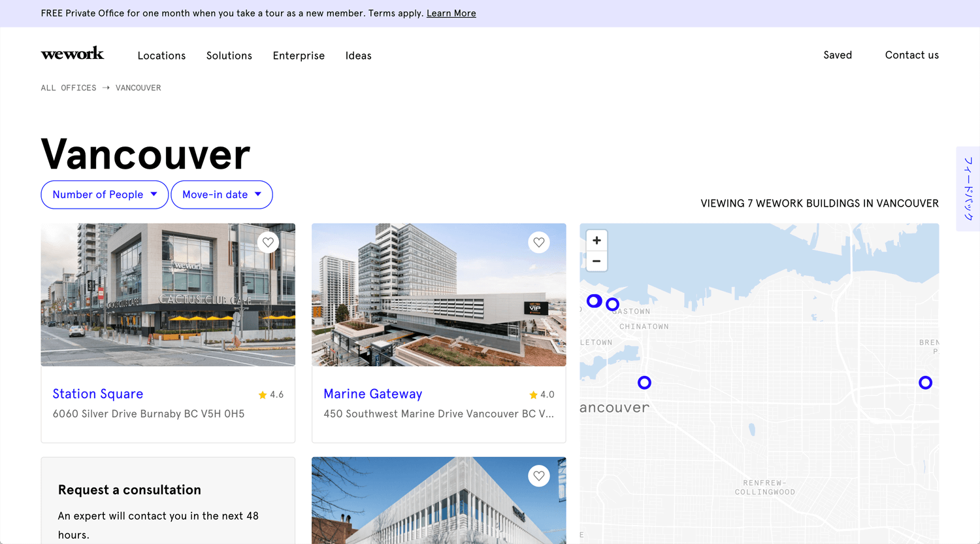
Task: Select map marker above Vancouver label
Action: pyautogui.click(x=644, y=382)
